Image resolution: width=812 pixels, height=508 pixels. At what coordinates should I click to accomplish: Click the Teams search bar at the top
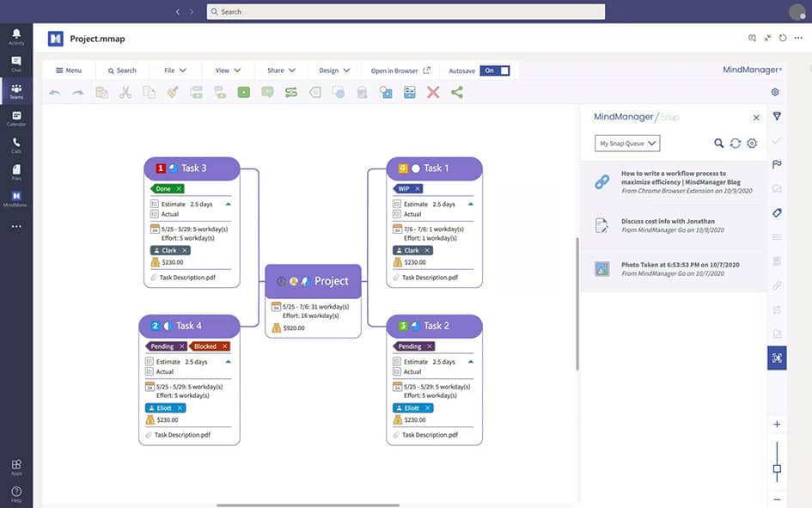(404, 11)
